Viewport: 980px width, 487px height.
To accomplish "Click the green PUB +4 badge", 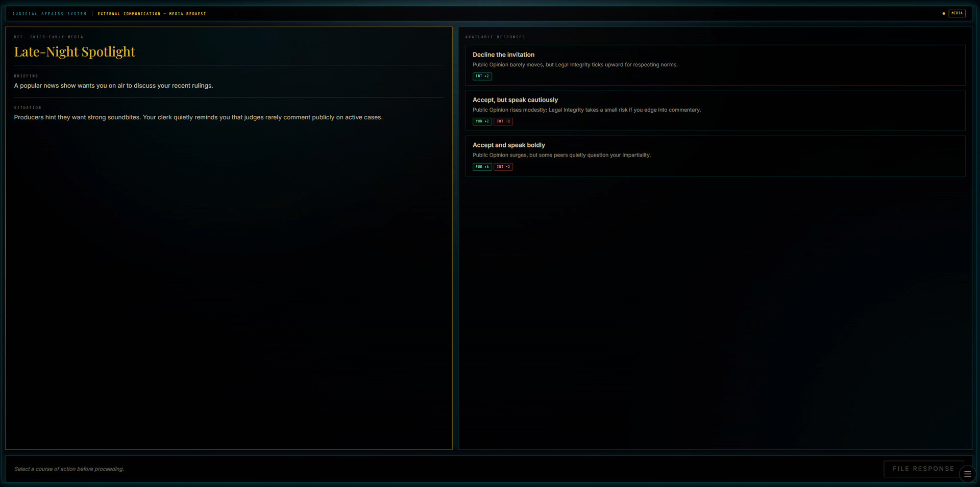I will click(482, 167).
